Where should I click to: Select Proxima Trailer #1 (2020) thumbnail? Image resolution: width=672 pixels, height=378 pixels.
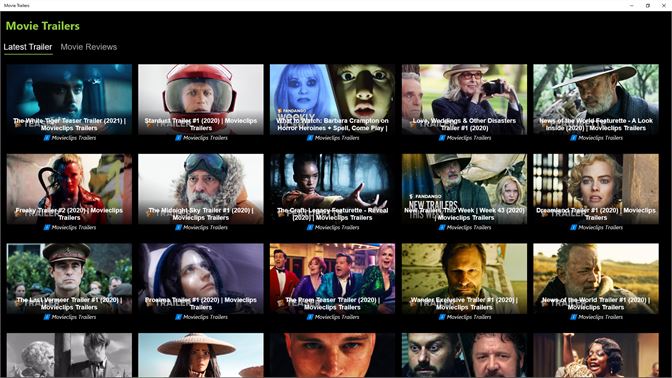[x=201, y=279]
